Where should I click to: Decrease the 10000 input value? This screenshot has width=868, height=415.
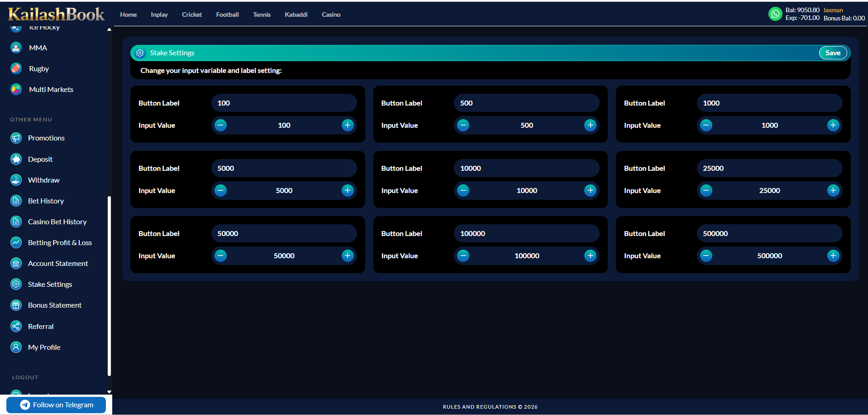[463, 190]
